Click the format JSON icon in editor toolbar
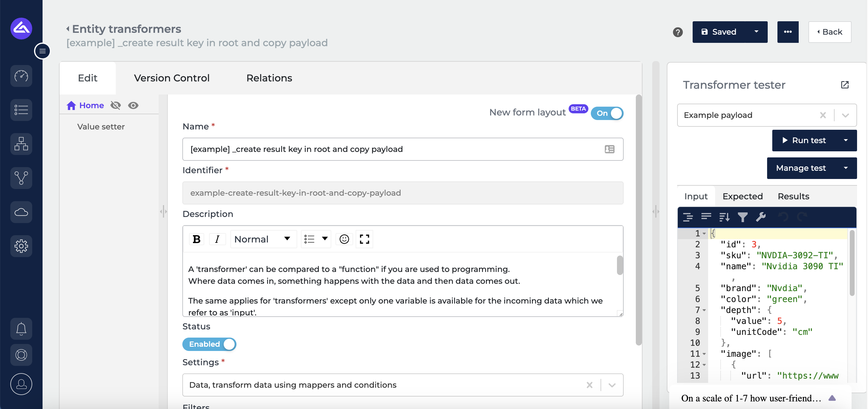 (688, 217)
